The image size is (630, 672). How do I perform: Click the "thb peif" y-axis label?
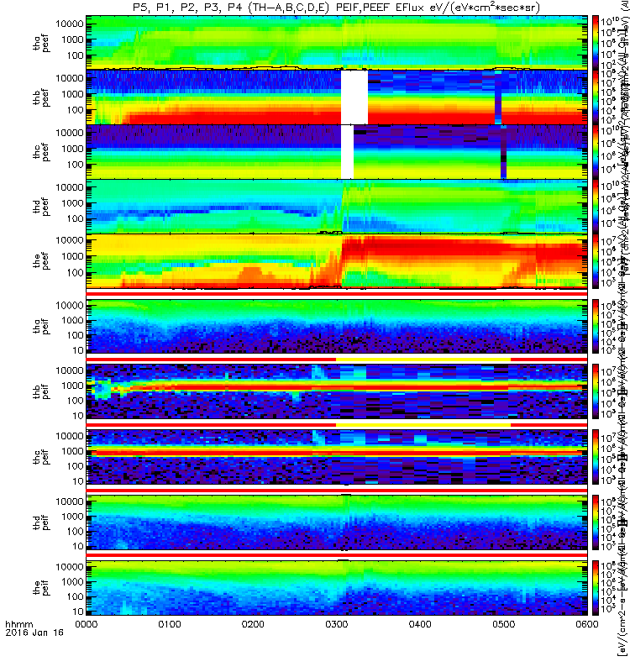pos(41,391)
